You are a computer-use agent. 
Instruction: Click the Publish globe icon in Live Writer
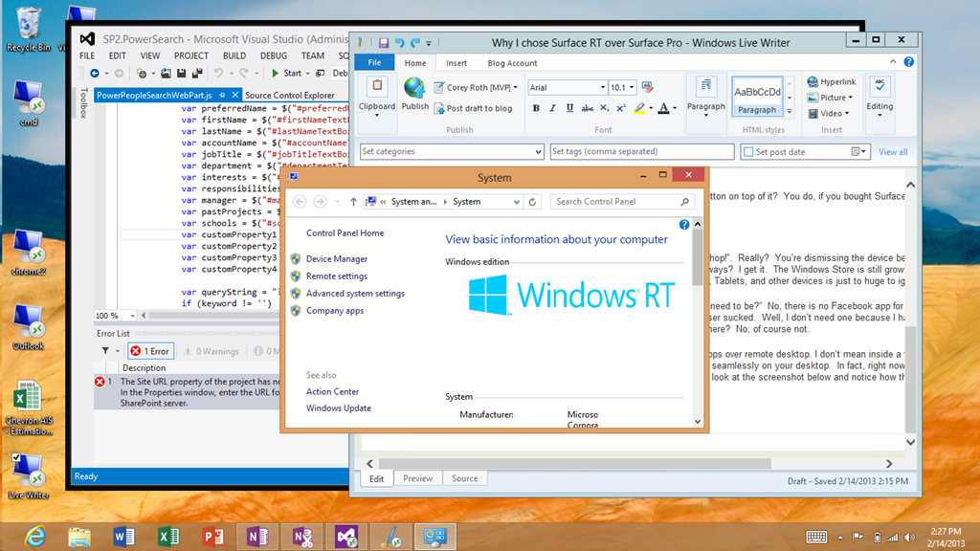[x=414, y=88]
